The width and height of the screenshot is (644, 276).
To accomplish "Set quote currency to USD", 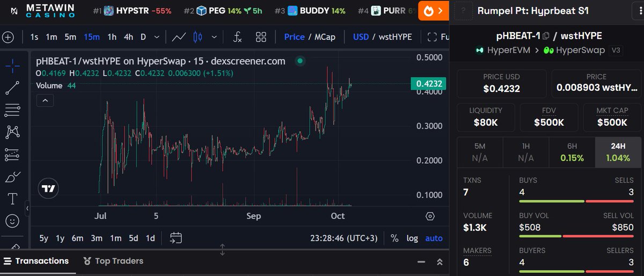I will click(361, 37).
